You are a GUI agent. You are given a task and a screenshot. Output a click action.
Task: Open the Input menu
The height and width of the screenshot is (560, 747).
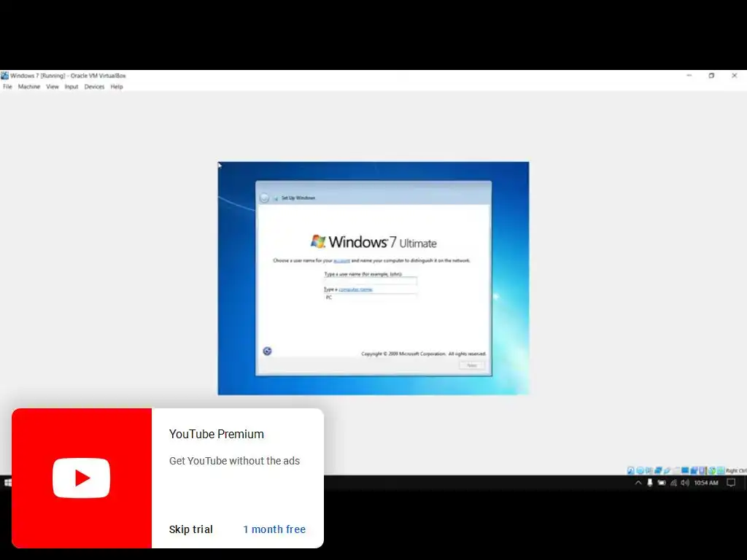pos(71,87)
